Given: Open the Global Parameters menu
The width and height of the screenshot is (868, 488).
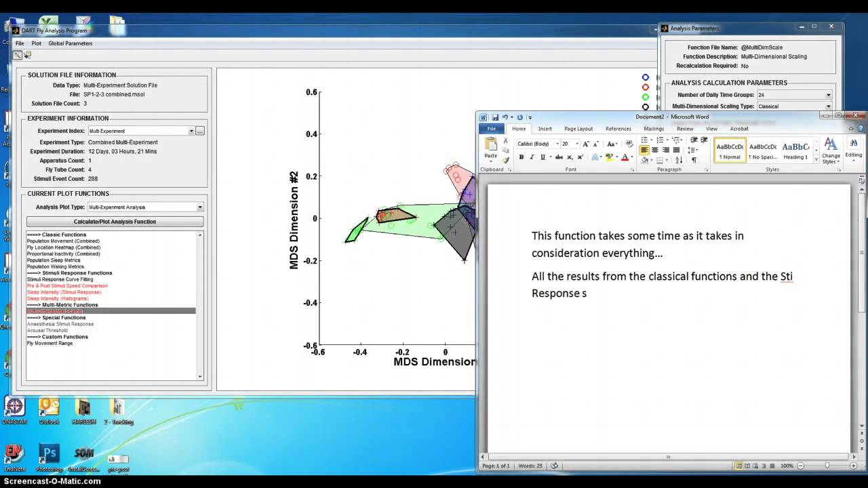Looking at the screenshot, I should pyautogui.click(x=71, y=43).
